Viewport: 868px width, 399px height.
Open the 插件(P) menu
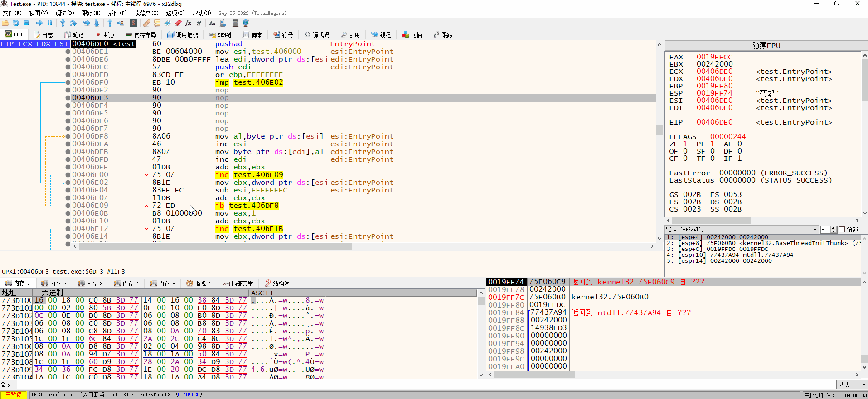(x=117, y=13)
